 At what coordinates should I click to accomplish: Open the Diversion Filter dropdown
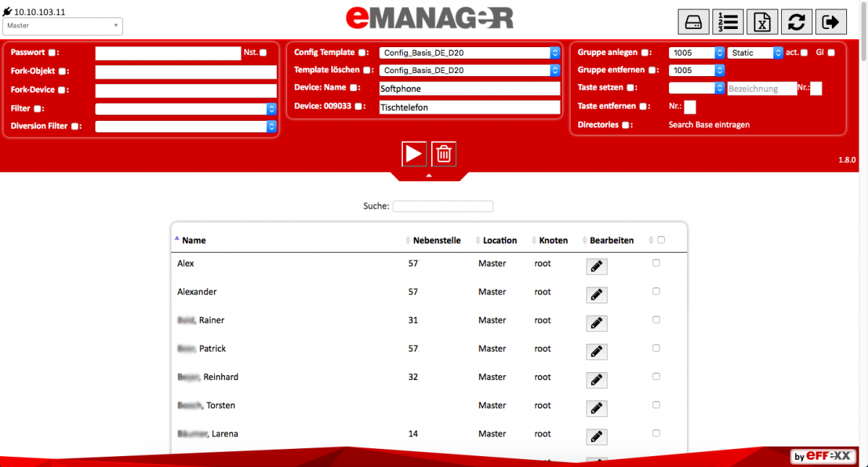click(x=186, y=126)
